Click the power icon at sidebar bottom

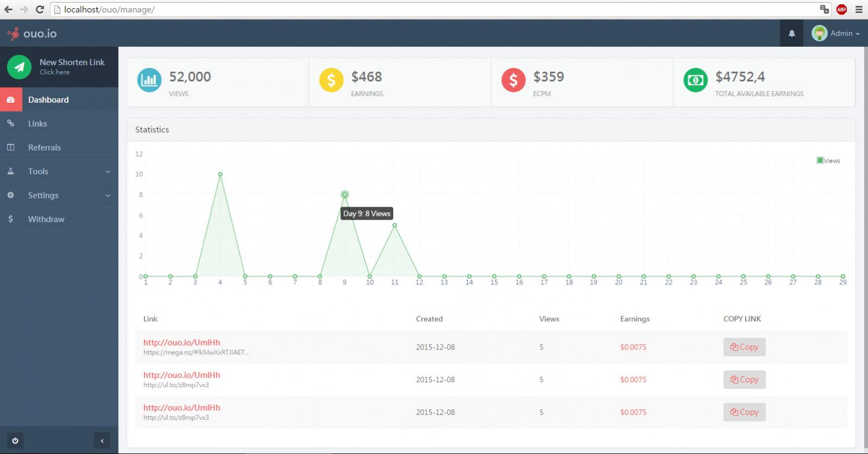click(x=15, y=440)
